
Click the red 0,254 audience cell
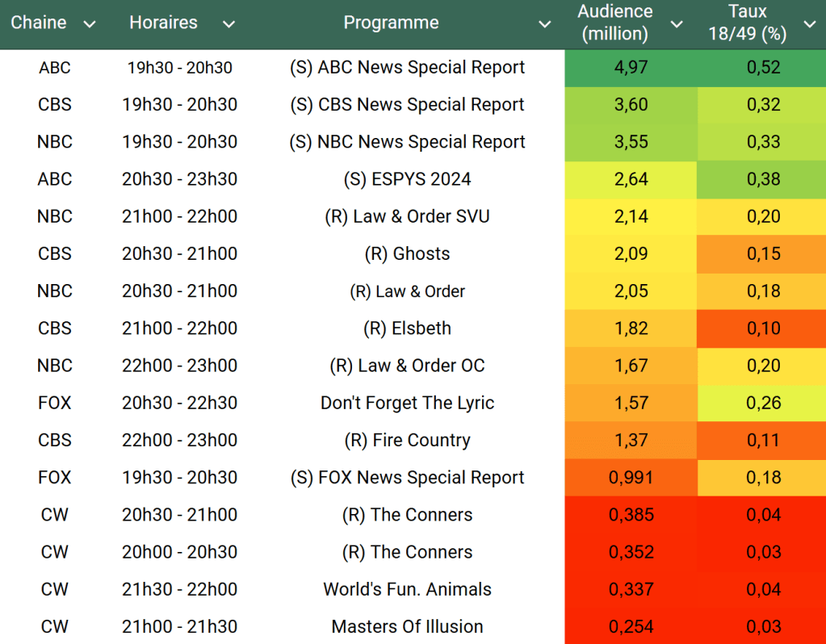(631, 626)
